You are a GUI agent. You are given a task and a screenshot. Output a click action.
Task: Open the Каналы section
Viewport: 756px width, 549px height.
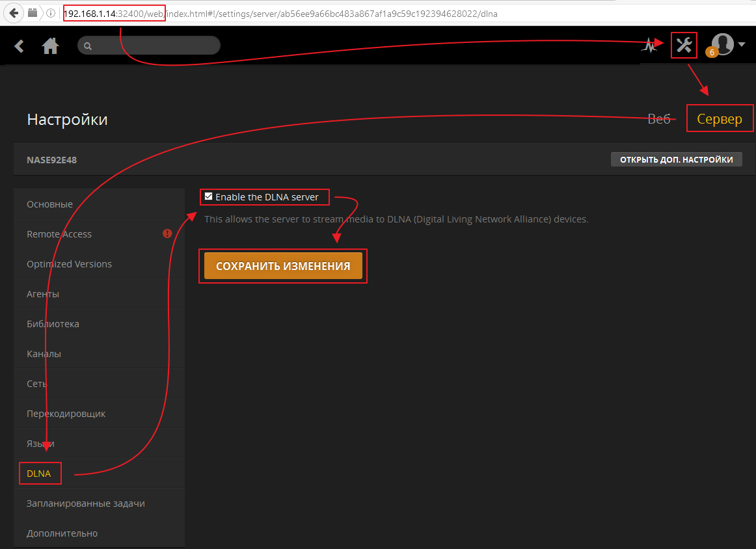[x=99, y=354]
